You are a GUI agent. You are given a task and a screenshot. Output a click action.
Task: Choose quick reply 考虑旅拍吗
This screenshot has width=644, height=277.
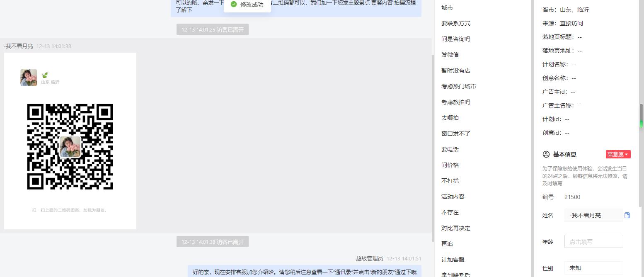pyautogui.click(x=456, y=102)
